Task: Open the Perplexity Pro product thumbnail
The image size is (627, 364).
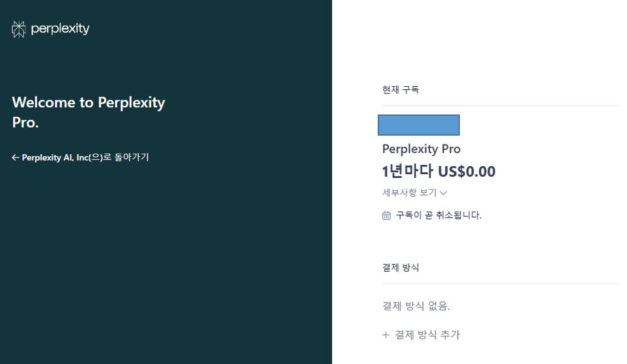Action: [419, 125]
